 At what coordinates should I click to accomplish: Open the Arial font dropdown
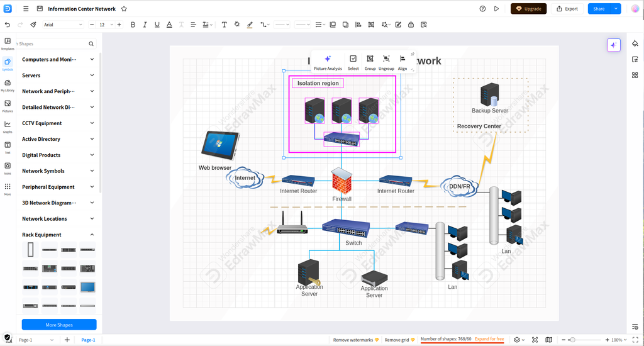click(x=63, y=25)
